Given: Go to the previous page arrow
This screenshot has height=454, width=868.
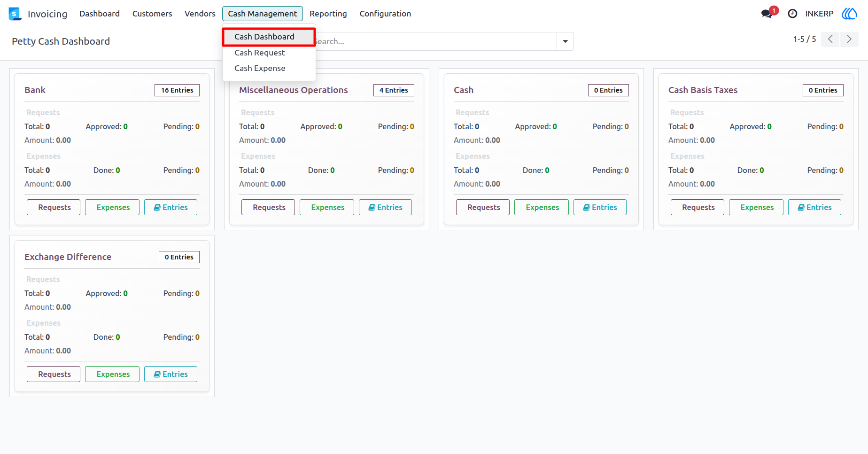Looking at the screenshot, I should 830,39.
